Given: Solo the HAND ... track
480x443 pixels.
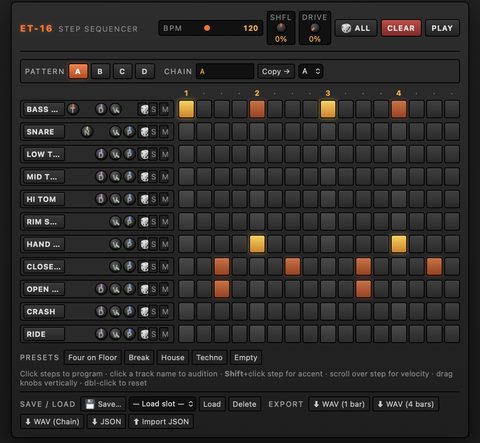Looking at the screenshot, I should tap(153, 244).
